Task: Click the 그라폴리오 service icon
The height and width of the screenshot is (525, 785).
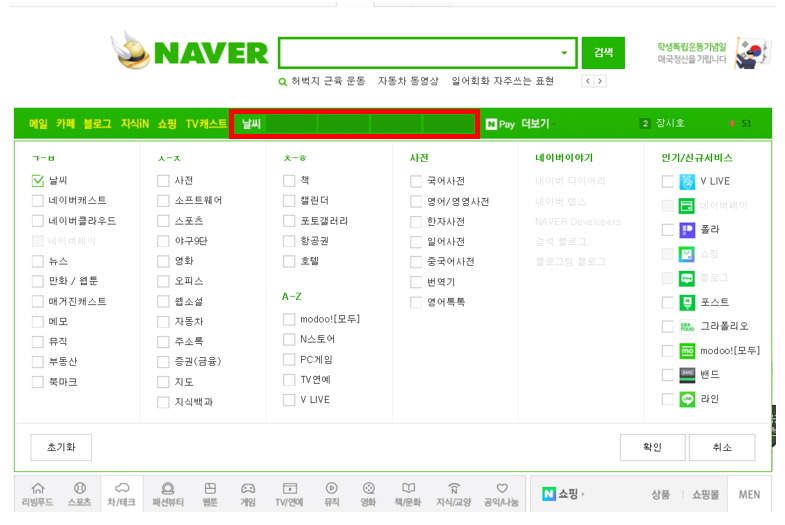Action: [x=687, y=326]
